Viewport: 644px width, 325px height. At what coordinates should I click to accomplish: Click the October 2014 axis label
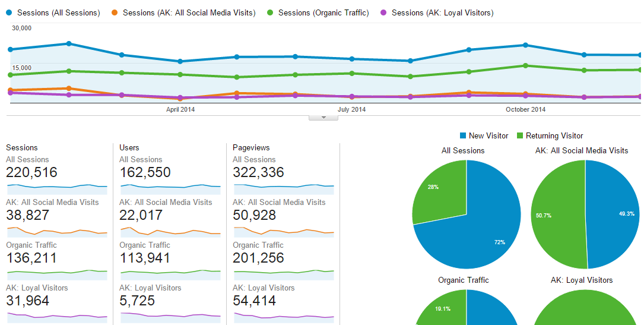(526, 109)
